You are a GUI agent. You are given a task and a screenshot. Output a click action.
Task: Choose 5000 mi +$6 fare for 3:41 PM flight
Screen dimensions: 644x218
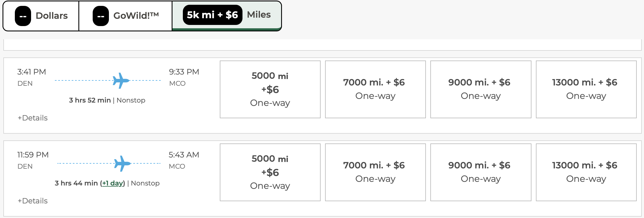click(270, 89)
